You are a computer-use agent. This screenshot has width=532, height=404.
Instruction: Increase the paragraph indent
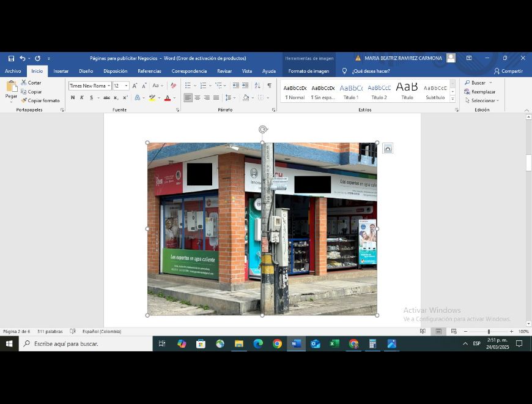(x=245, y=86)
